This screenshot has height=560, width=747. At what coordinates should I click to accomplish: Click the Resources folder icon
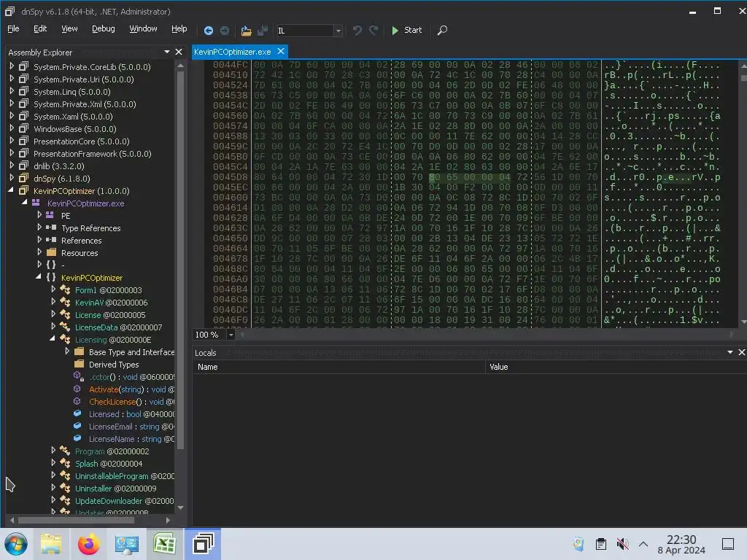[52, 252]
